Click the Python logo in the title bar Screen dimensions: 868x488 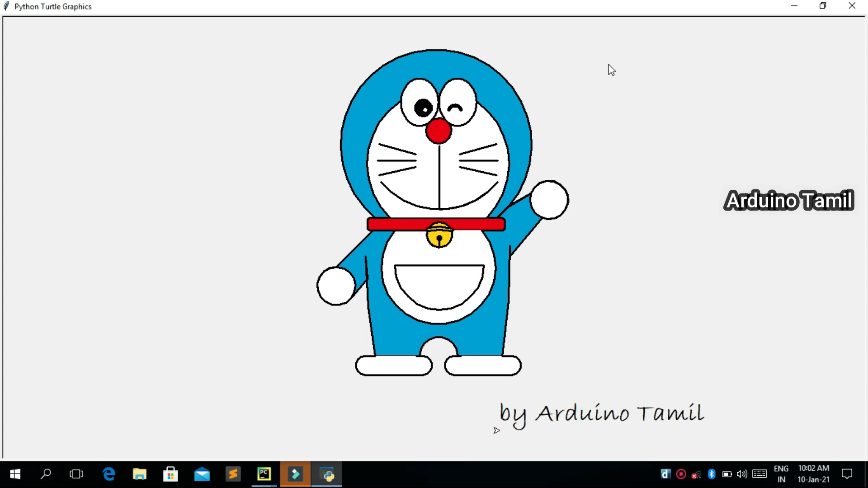tap(6, 6)
